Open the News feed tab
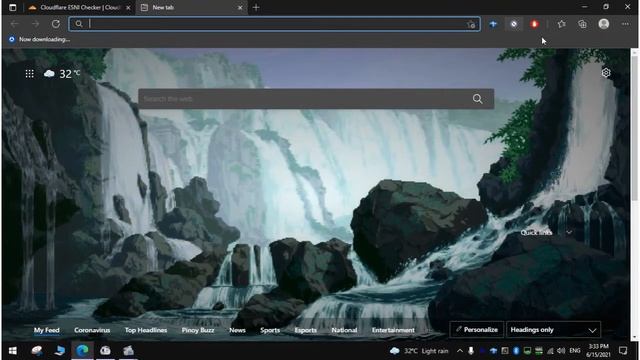640x360 pixels. coord(237,330)
